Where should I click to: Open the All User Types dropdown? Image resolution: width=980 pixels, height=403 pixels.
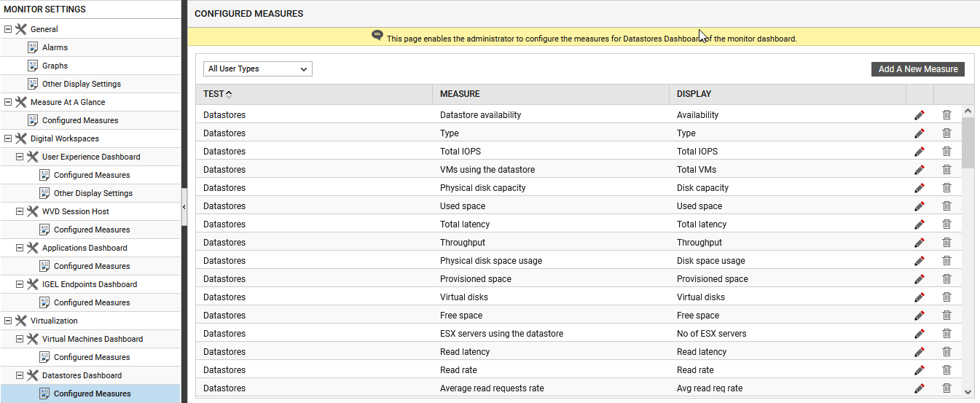point(258,69)
